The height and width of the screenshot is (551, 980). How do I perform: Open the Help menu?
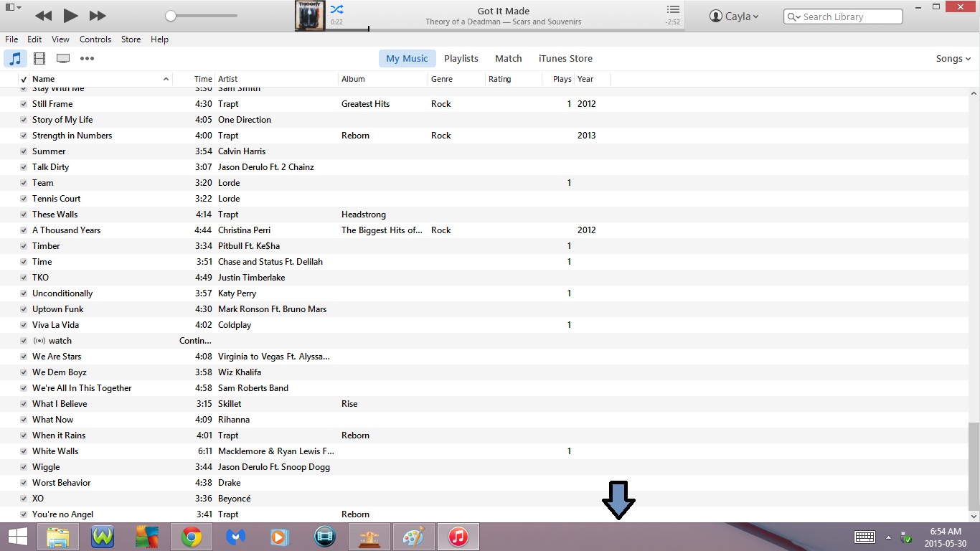click(159, 39)
